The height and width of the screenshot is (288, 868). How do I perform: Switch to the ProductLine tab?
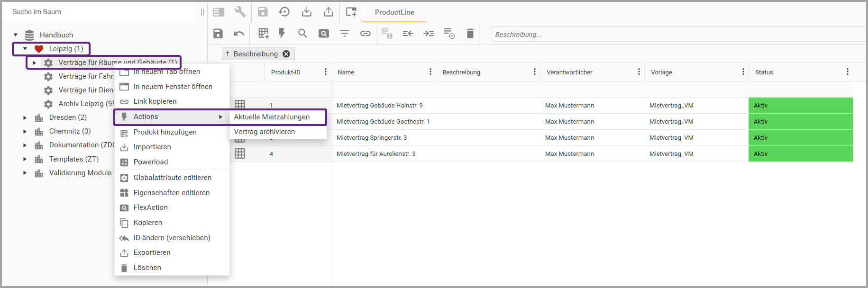coord(394,12)
